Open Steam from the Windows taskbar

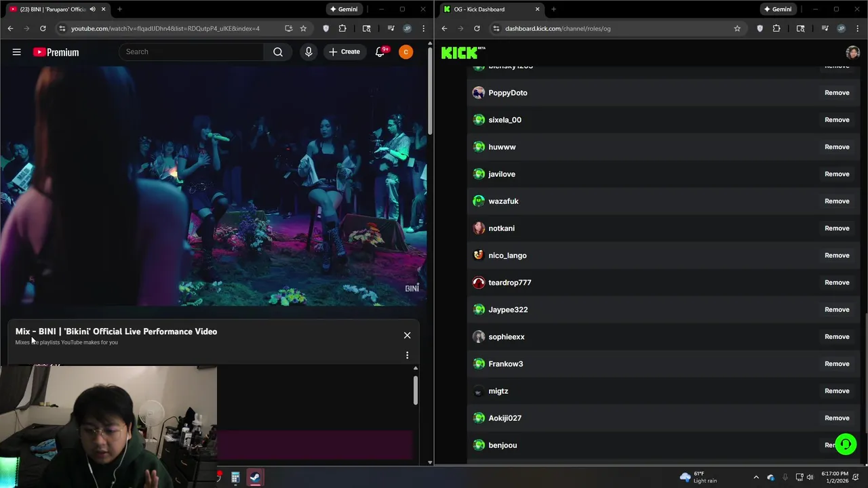255,478
